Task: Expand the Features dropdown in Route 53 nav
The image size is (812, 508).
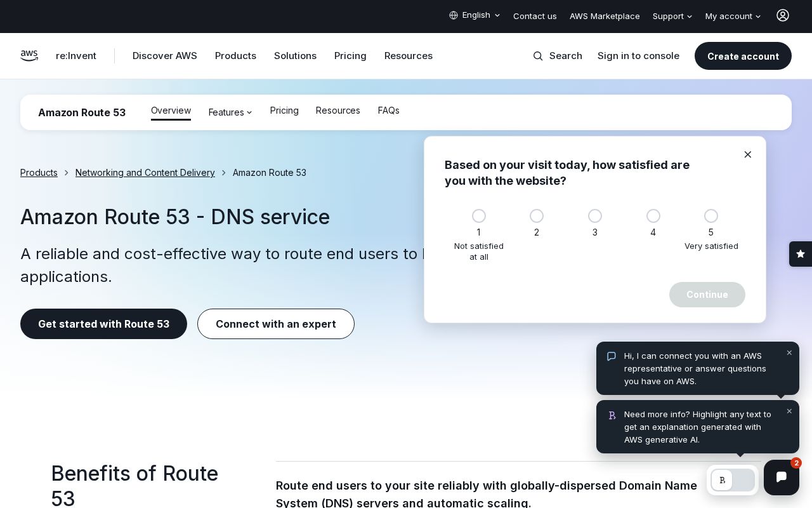Action: pyautogui.click(x=230, y=112)
